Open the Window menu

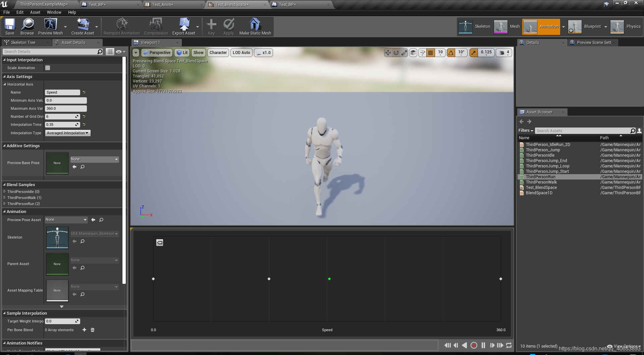point(54,12)
